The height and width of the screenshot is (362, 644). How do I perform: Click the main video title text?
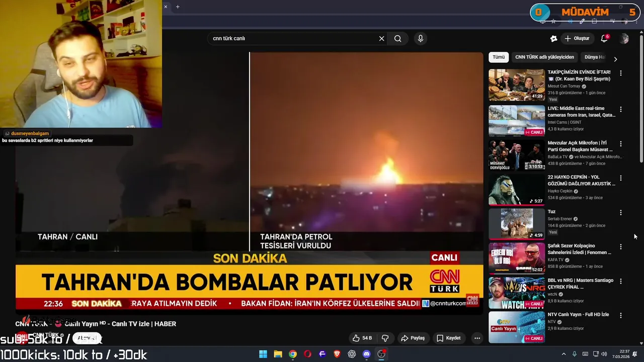[96, 324]
